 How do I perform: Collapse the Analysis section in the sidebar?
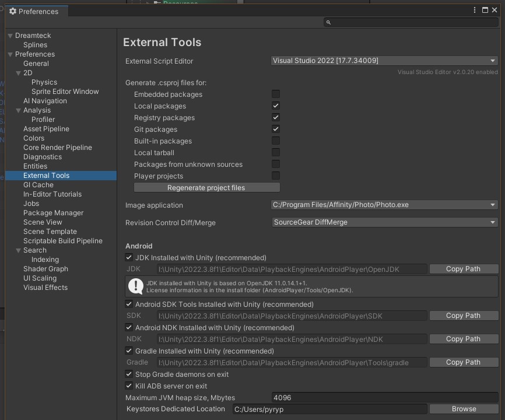(x=19, y=110)
